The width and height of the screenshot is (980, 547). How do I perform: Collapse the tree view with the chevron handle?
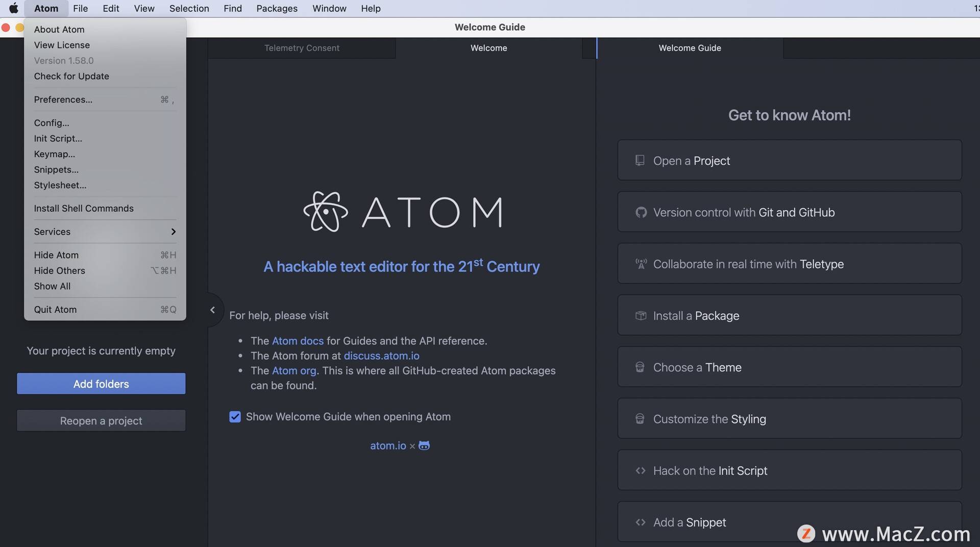[x=213, y=310]
